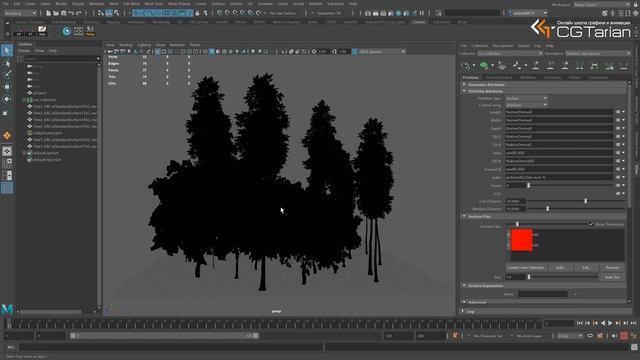640x360 pixels.
Task: Click the Auto Key toggle icon
Action: tap(624, 336)
